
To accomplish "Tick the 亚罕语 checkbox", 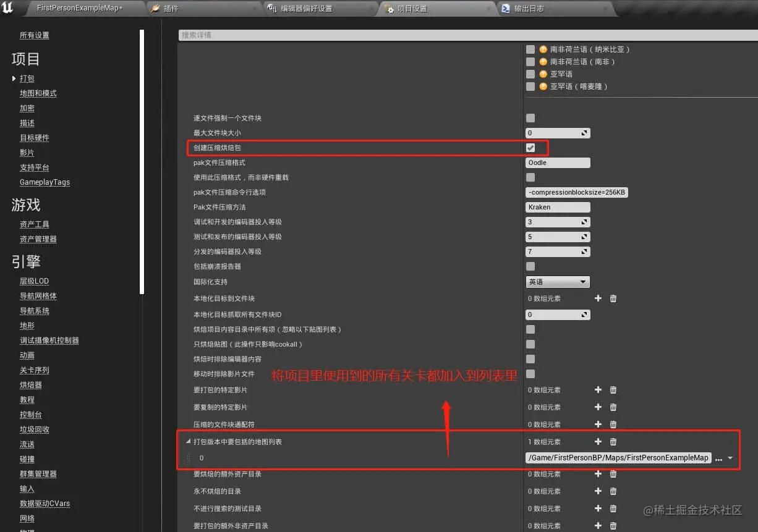I will [530, 74].
